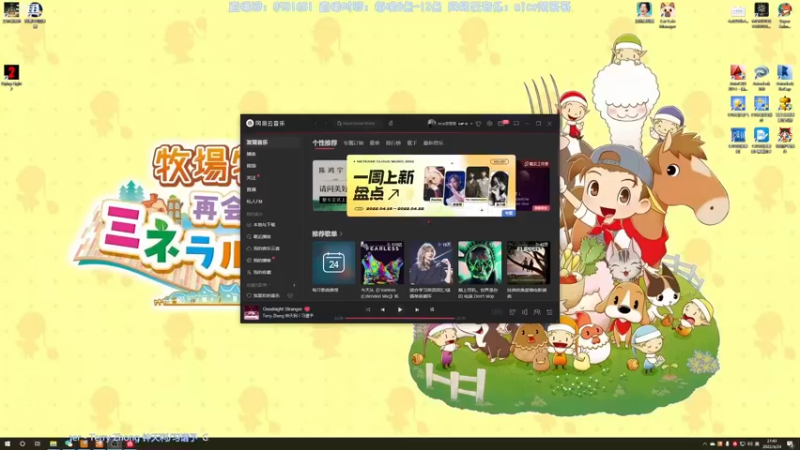800x450 pixels.
Task: Play the current song
Action: (399, 310)
